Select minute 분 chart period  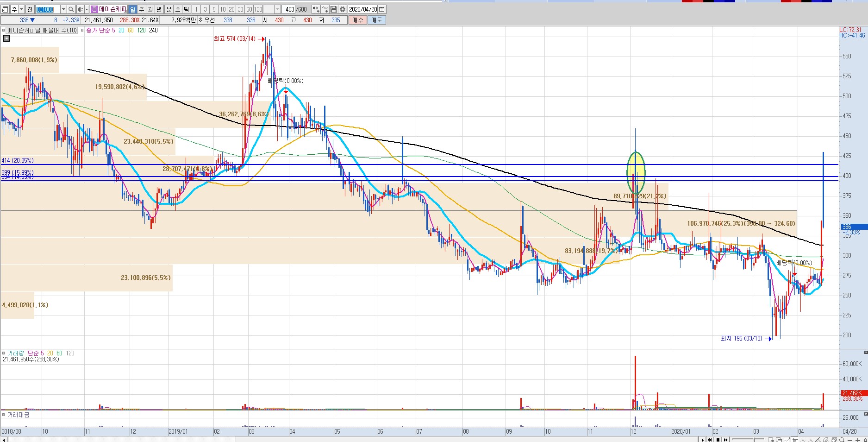tap(169, 9)
